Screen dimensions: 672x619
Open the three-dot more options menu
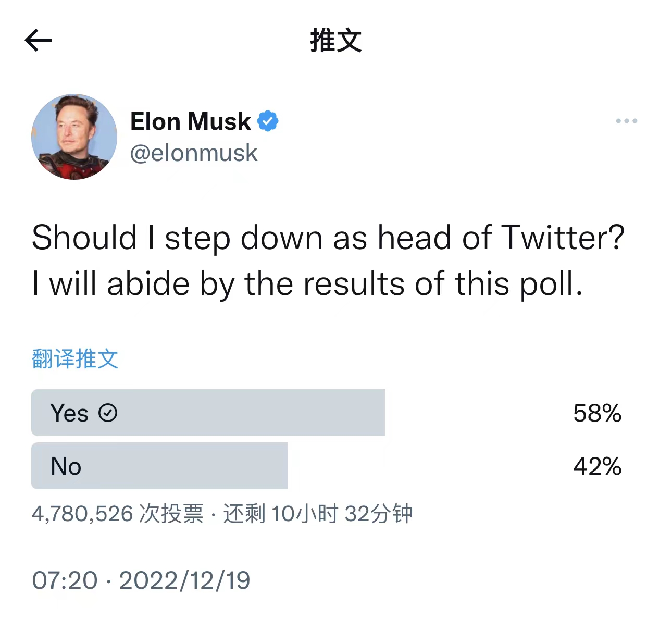click(x=626, y=121)
